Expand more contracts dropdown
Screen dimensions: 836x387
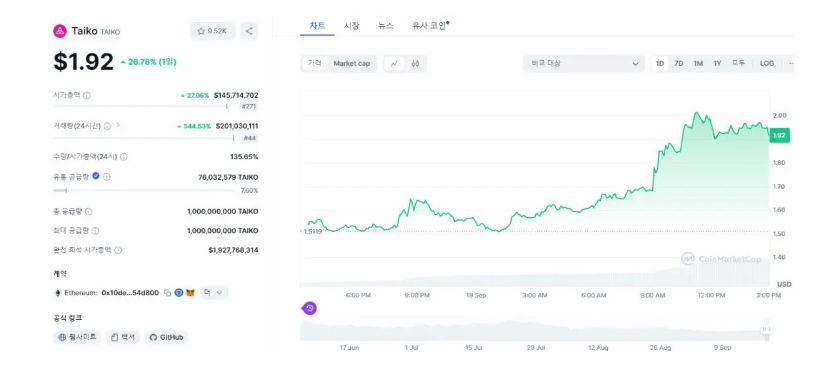(214, 293)
